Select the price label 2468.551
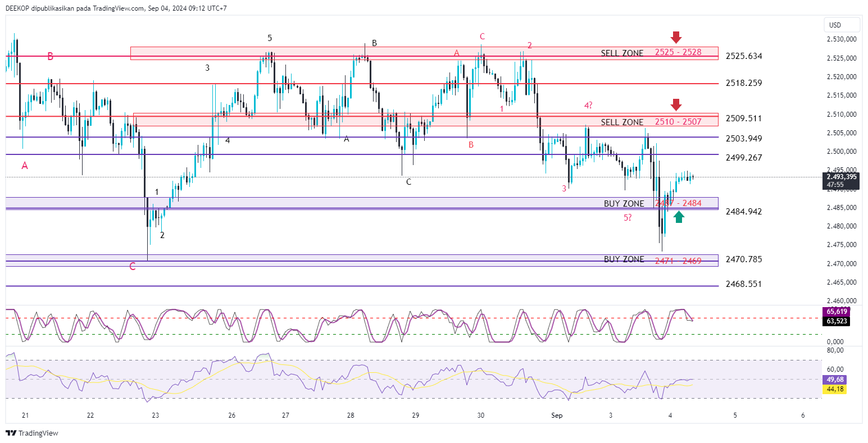This screenshot has height=443, width=868. [744, 284]
